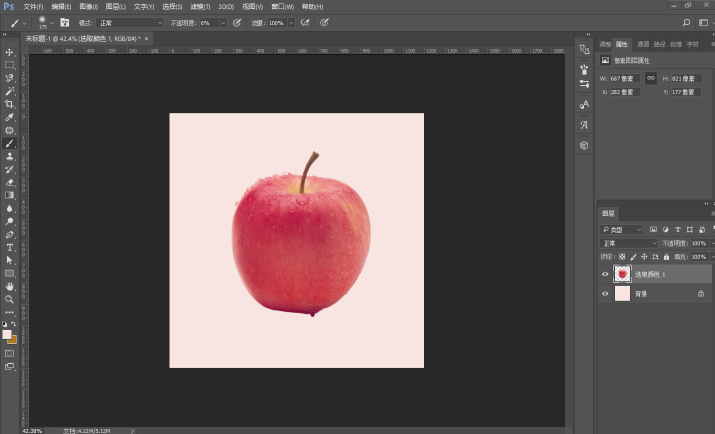Open the brush preset picker dropdown
The image size is (715, 434).
click(x=52, y=23)
